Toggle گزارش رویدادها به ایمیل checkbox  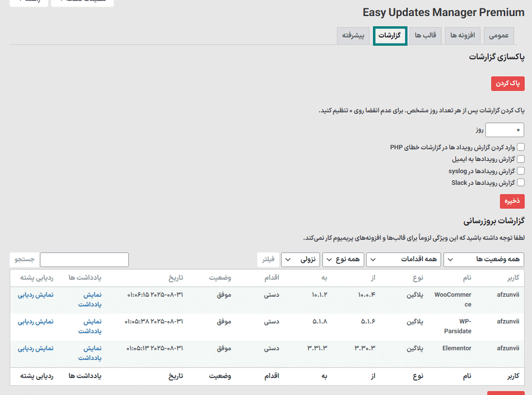pos(521,159)
